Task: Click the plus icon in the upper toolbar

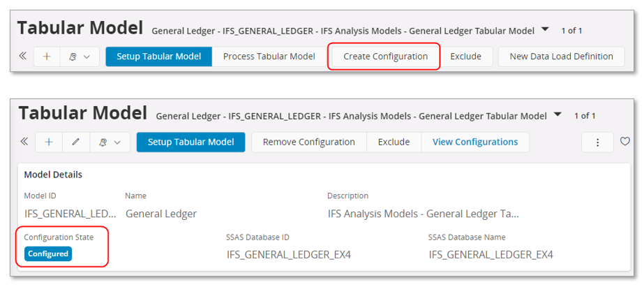Action: point(47,57)
